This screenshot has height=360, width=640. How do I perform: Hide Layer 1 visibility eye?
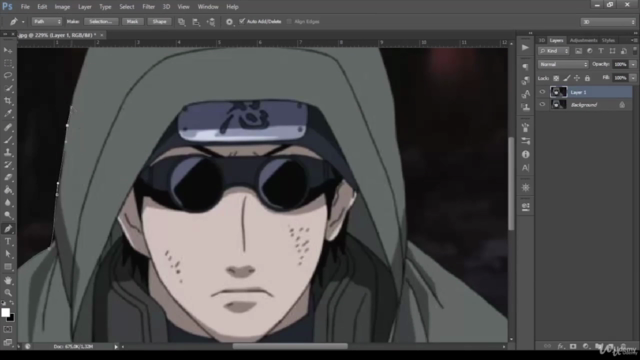tap(542, 92)
